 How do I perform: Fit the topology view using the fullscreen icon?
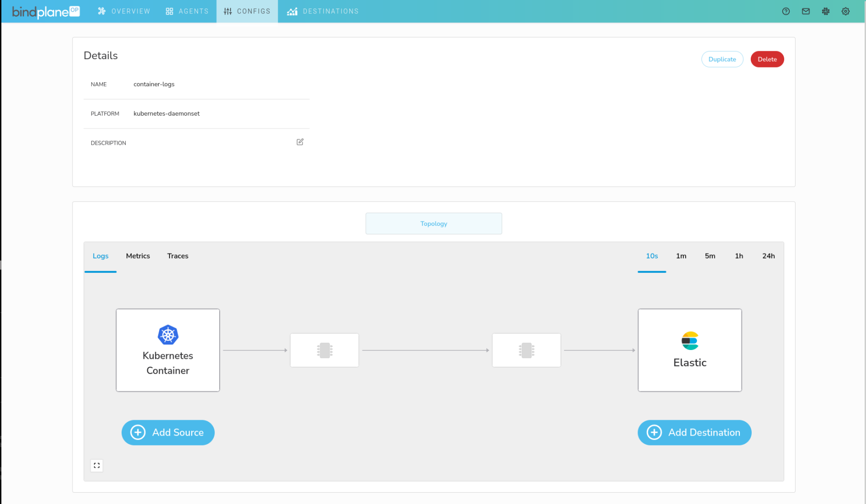[x=97, y=466]
